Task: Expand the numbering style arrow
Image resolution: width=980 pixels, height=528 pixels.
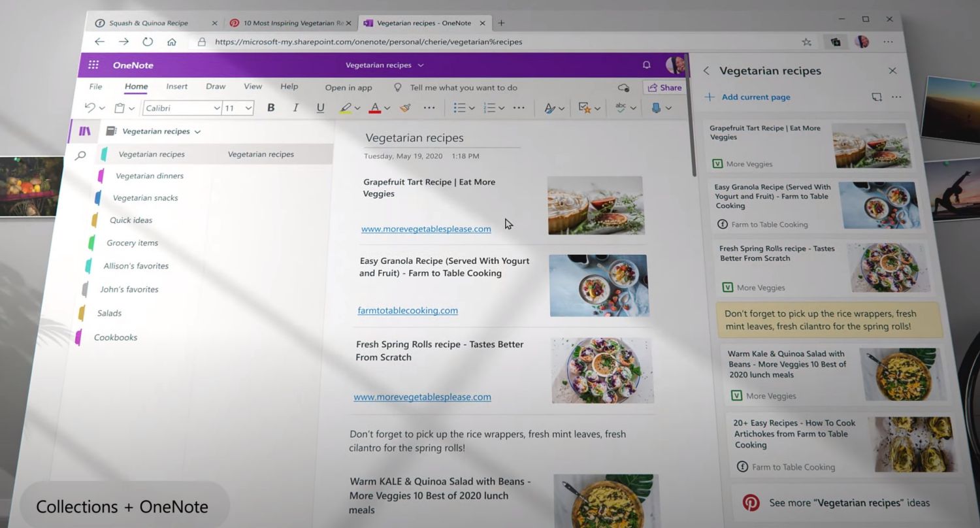Action: [x=501, y=108]
